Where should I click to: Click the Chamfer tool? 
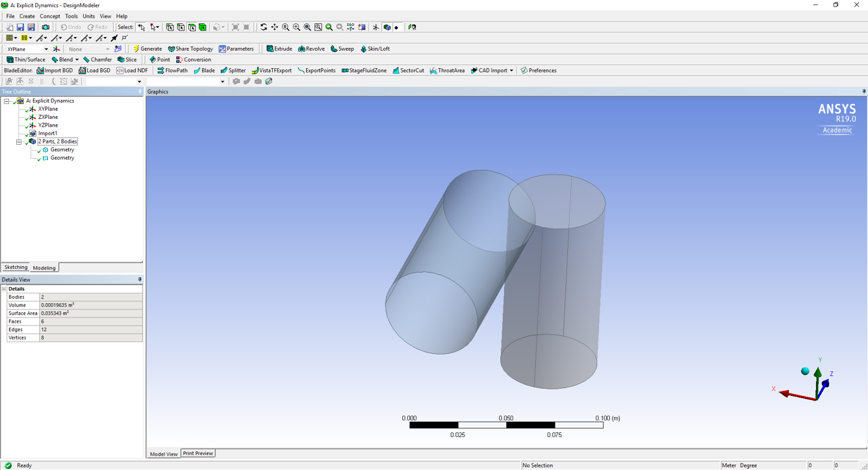pyautogui.click(x=97, y=60)
